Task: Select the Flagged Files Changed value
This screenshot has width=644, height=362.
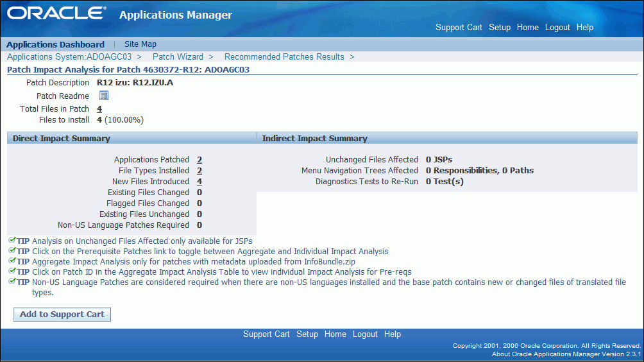Action: (x=199, y=203)
